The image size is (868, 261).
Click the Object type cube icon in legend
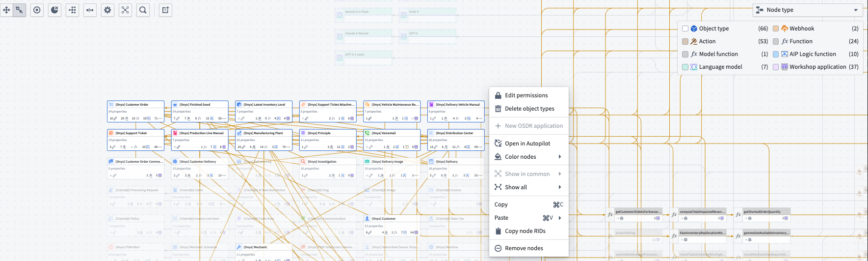pos(694,29)
